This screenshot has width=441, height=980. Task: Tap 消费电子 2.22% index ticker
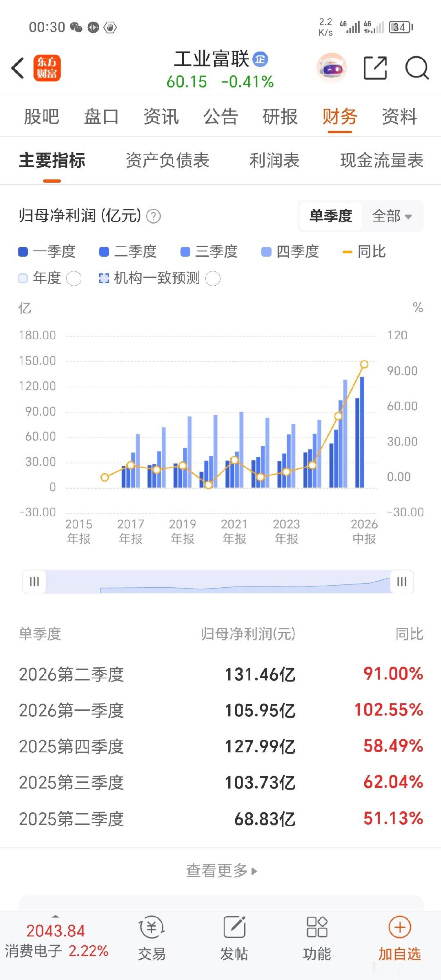coord(57,951)
